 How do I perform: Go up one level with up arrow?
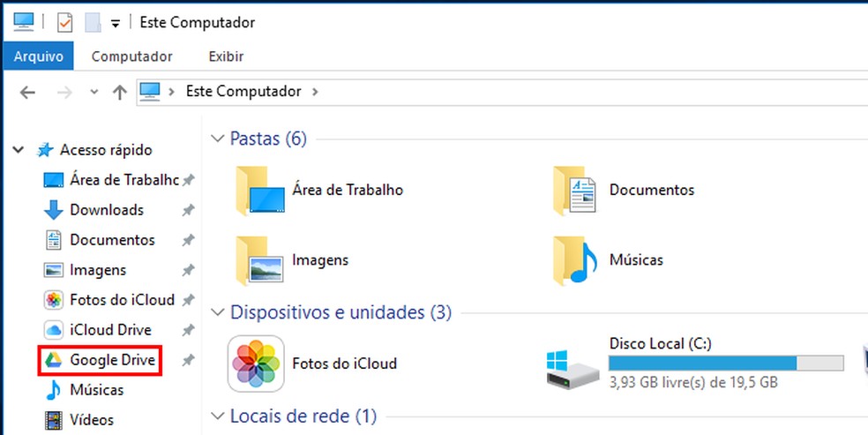click(120, 92)
